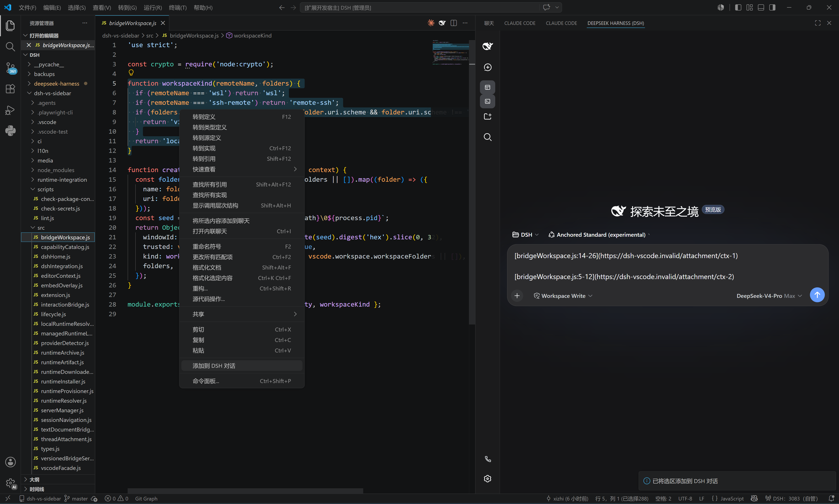This screenshot has height=504, width=839.
Task: Click UTF-8 encoding in status bar
Action: click(685, 499)
